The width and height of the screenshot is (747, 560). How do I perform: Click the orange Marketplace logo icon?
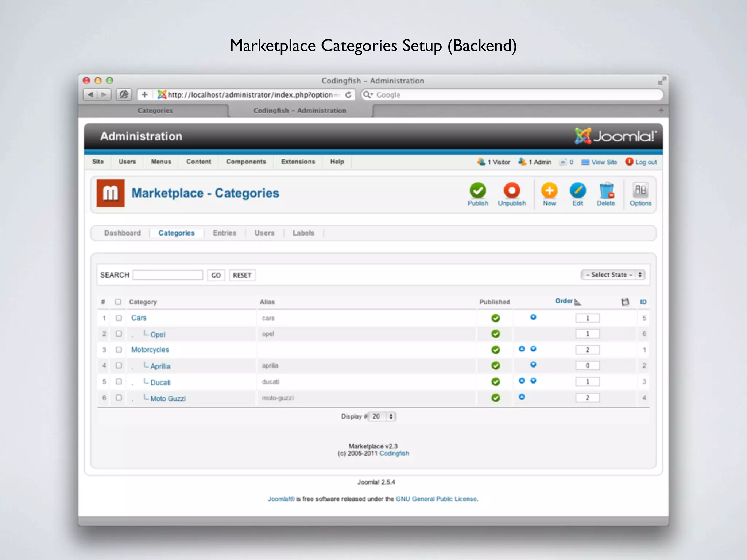click(x=111, y=193)
